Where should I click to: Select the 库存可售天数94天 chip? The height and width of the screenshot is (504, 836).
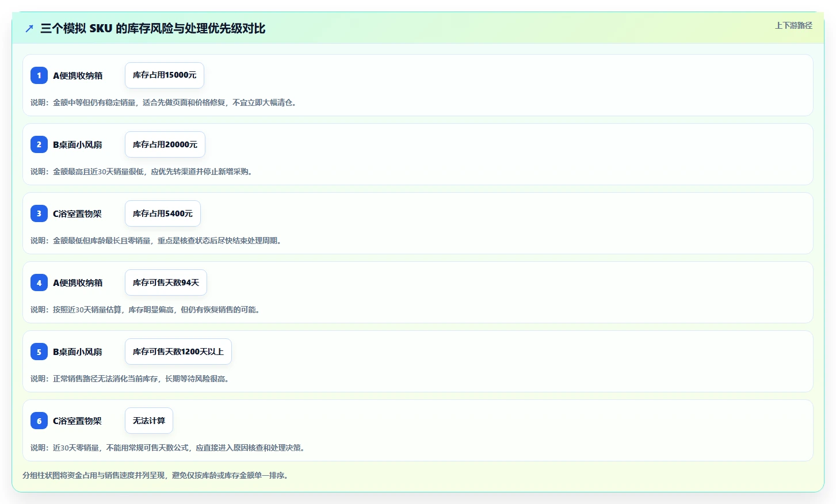(166, 282)
